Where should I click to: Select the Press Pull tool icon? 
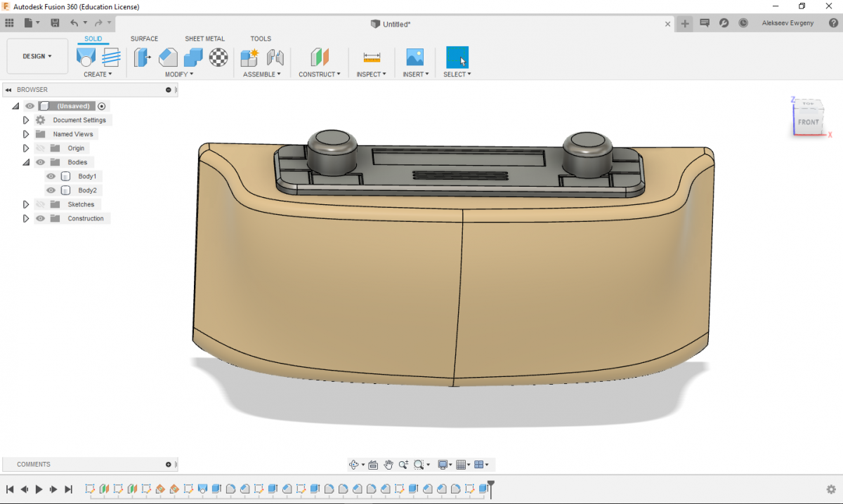143,57
